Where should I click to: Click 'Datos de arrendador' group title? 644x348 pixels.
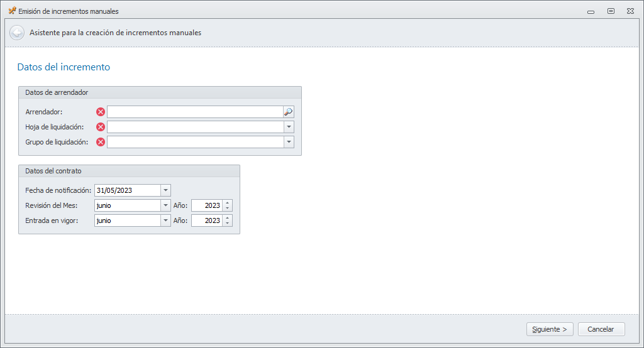point(57,92)
